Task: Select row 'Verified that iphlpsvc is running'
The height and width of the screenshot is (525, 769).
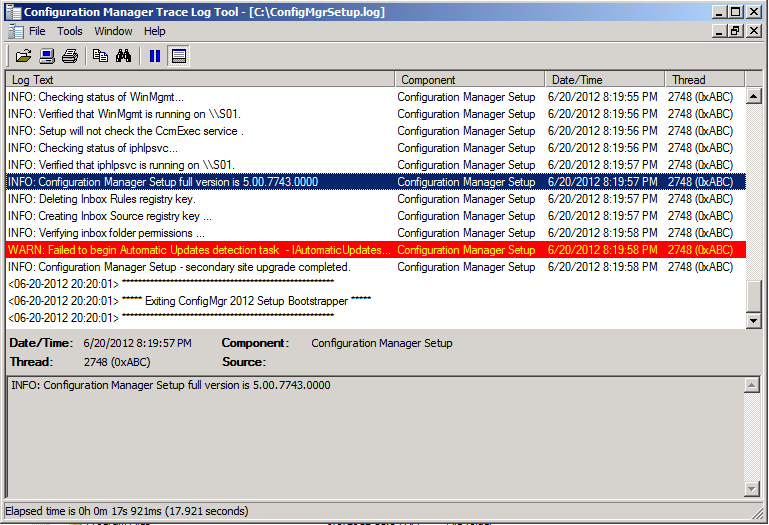Action: pyautogui.click(x=376, y=165)
